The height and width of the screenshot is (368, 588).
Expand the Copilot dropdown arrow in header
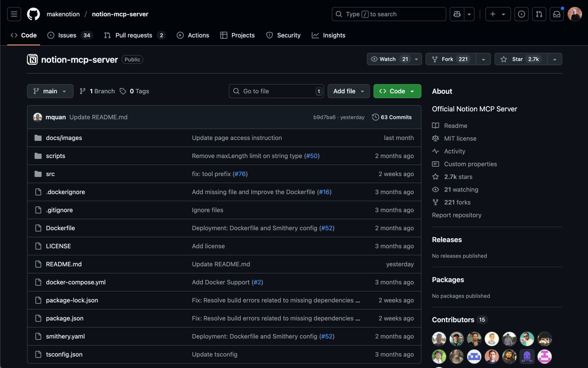coord(469,14)
